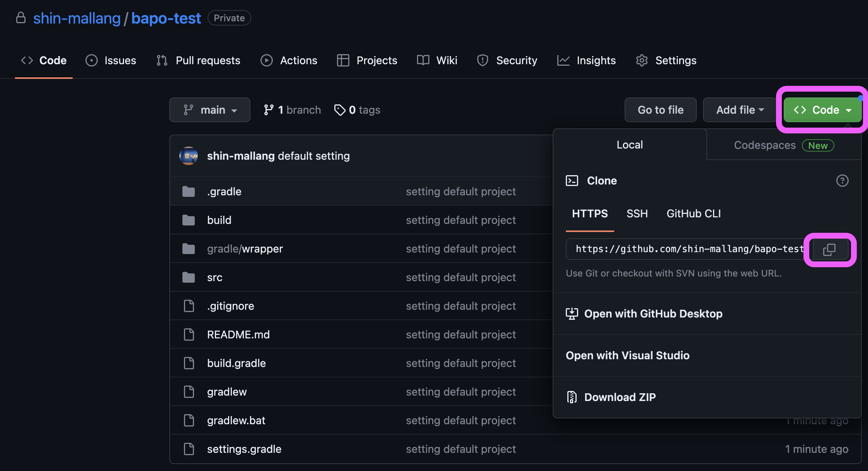Click shin-mallang's avatar next to the commit
868x471 pixels.
point(189,156)
